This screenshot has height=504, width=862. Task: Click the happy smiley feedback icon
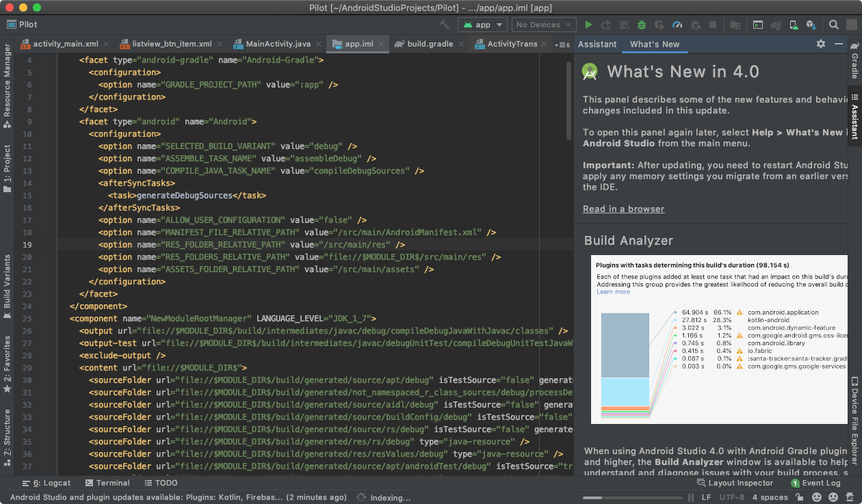tap(817, 498)
